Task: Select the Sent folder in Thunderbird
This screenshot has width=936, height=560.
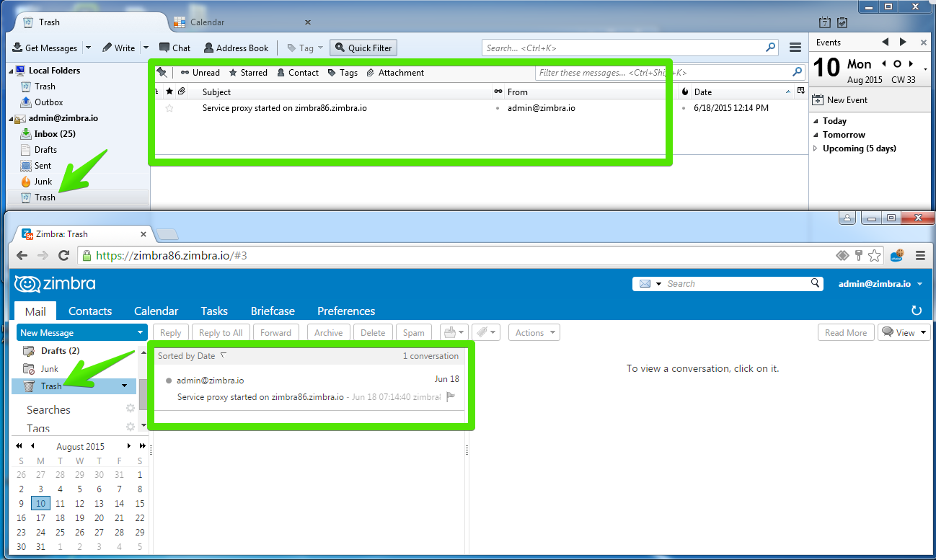Action: [x=43, y=166]
